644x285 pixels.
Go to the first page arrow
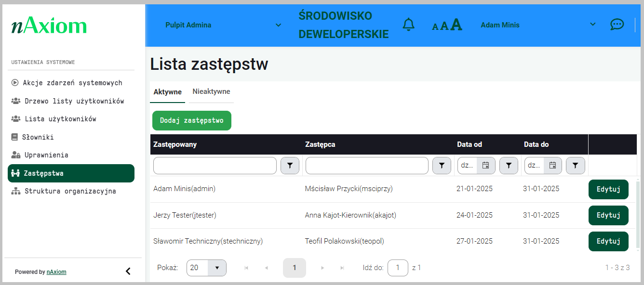click(x=246, y=268)
